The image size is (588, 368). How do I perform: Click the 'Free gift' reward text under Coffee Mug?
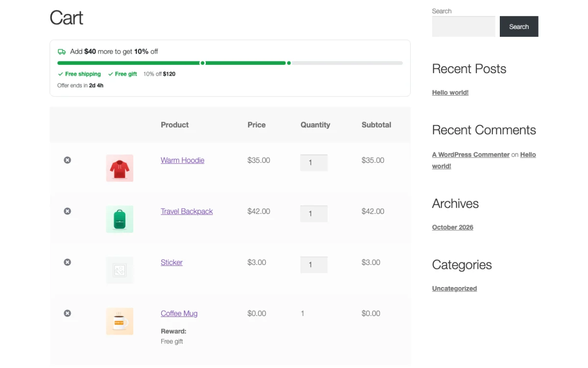pos(172,342)
